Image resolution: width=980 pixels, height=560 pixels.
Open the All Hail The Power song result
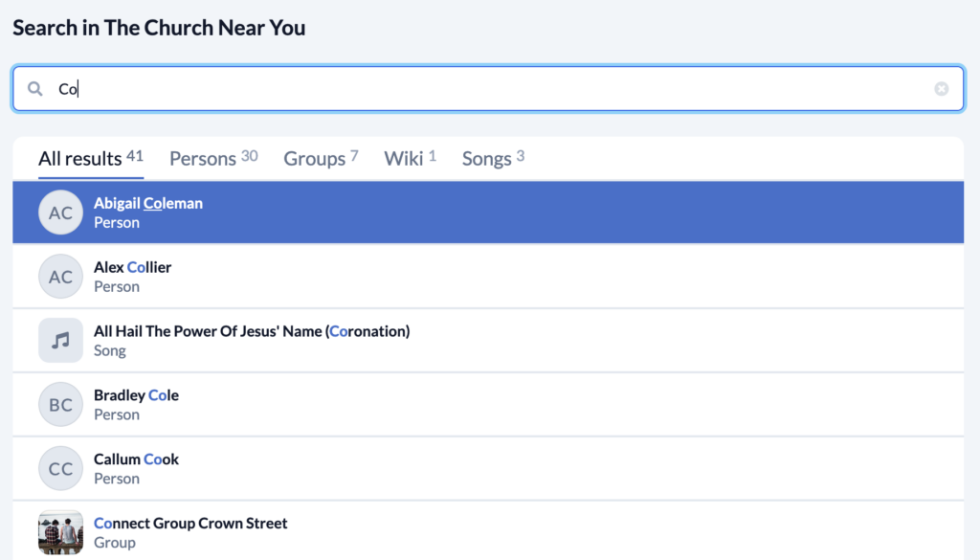pos(488,341)
